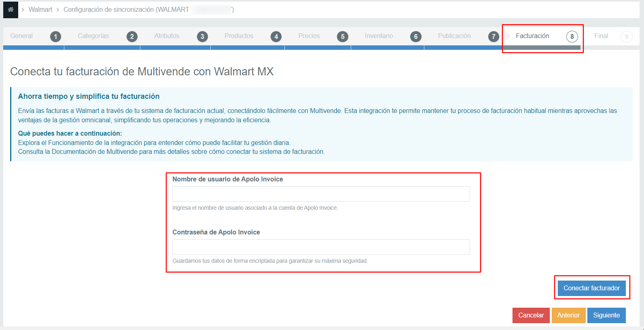Click step number 3 badge
Image resolution: width=644 pixels, height=330 pixels.
(x=202, y=37)
